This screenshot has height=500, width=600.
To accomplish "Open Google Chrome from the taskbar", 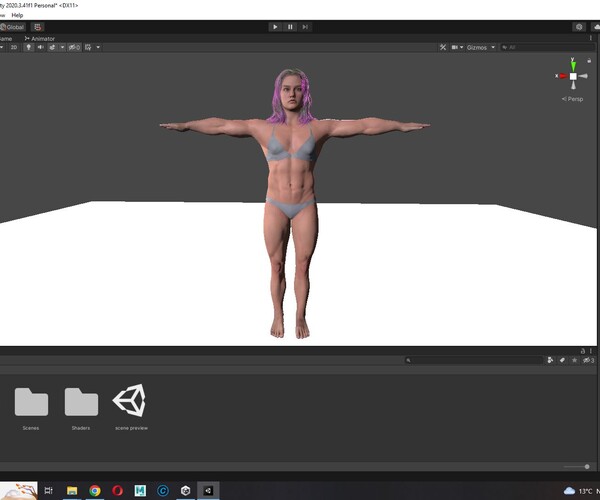I will [x=95, y=490].
